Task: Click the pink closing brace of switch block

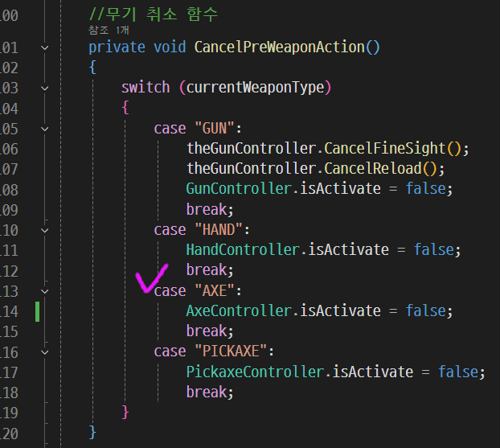Action: coord(125,412)
